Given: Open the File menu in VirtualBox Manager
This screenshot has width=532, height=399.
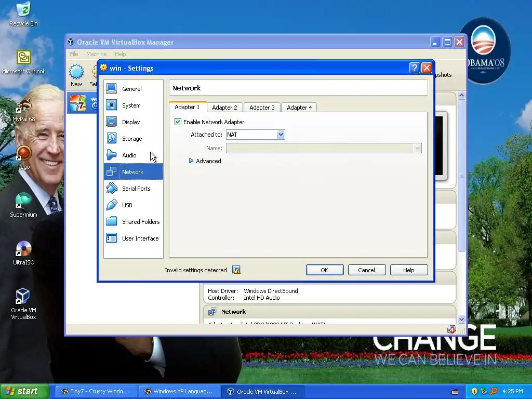Looking at the screenshot, I should [74, 54].
